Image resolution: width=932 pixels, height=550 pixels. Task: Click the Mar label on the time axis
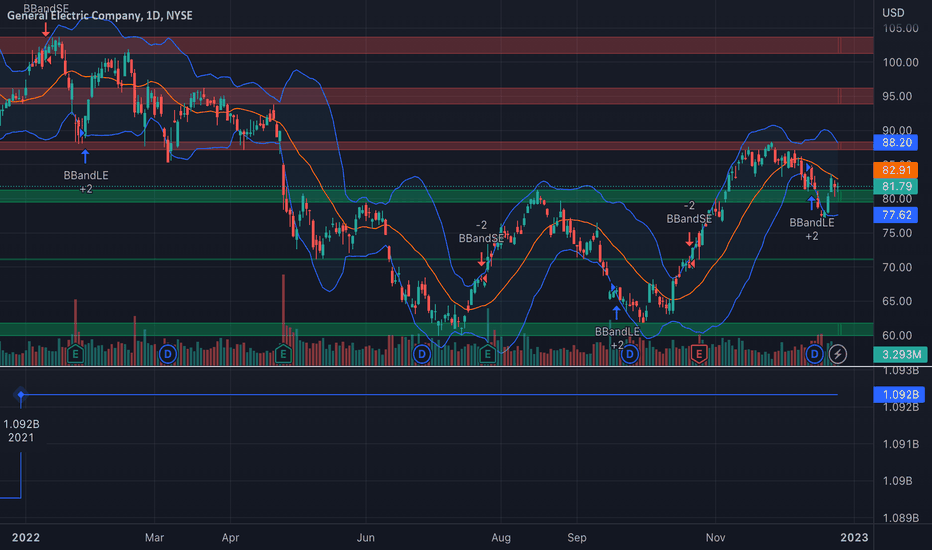(x=154, y=538)
